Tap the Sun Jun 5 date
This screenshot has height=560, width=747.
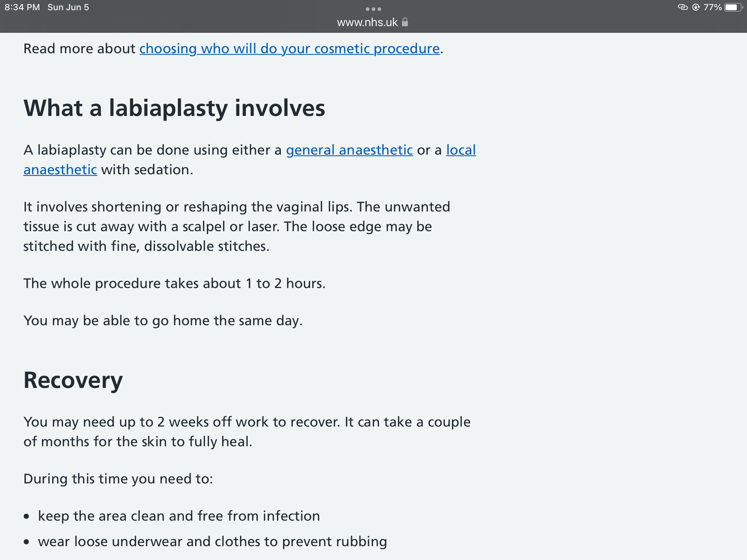(x=68, y=7)
